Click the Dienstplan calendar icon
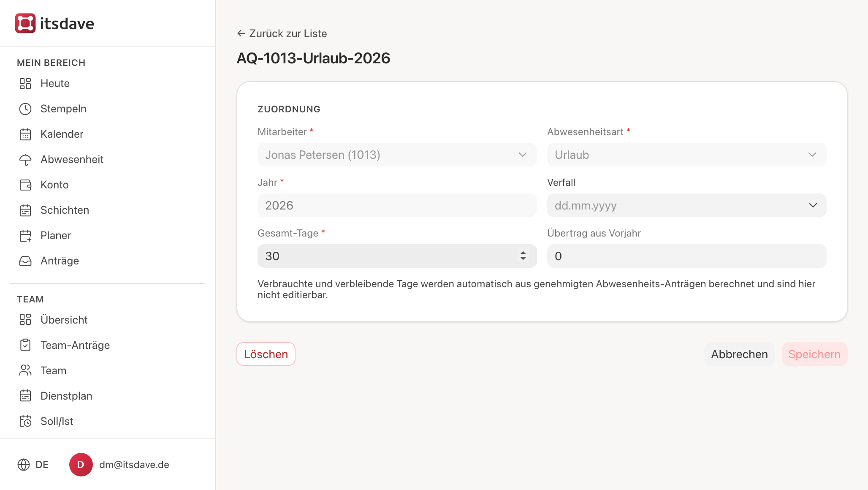The image size is (868, 490). [25, 396]
